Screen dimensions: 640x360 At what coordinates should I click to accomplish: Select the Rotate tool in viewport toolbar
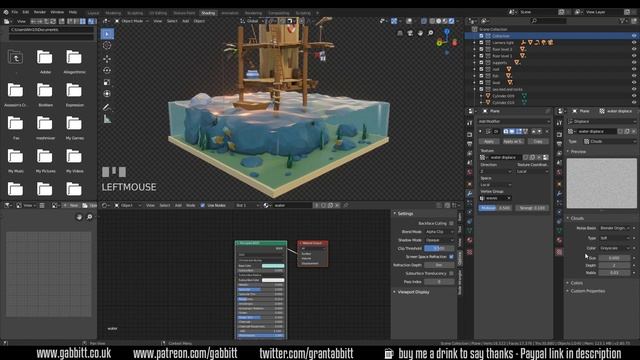pyautogui.click(x=107, y=71)
